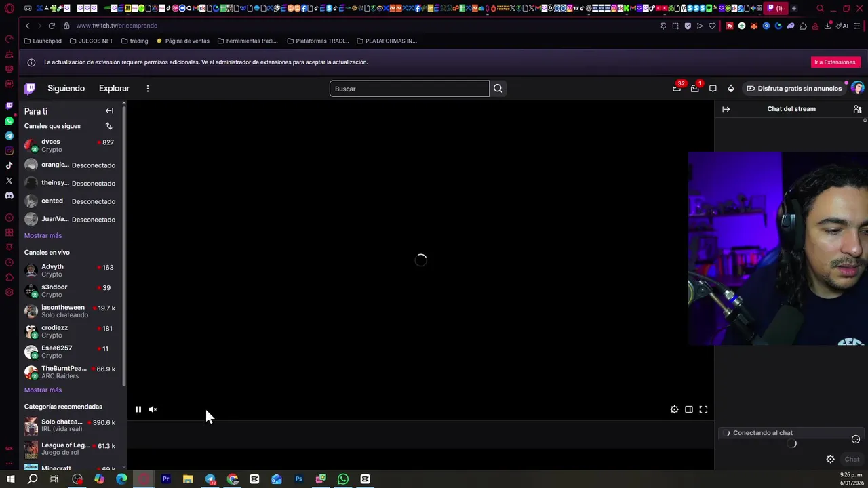This screenshot has width=868, height=488.
Task: Open trading bookmarks folder
Action: [134, 41]
